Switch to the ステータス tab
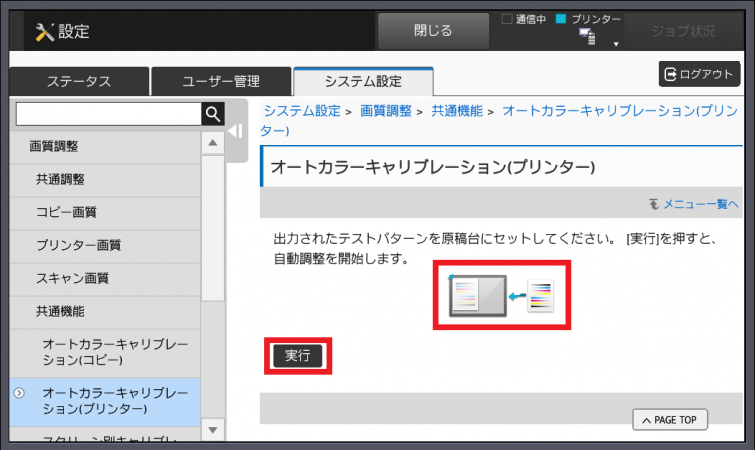 [x=79, y=82]
